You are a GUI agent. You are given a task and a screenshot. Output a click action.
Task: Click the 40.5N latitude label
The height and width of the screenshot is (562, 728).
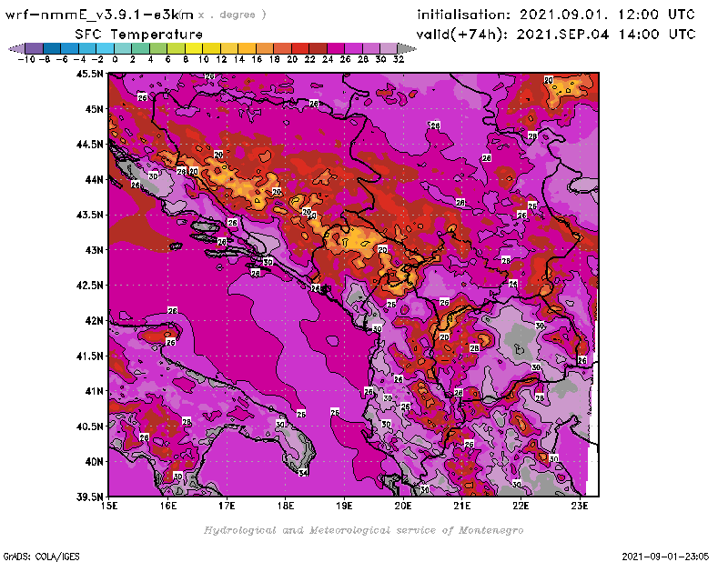pos(89,427)
